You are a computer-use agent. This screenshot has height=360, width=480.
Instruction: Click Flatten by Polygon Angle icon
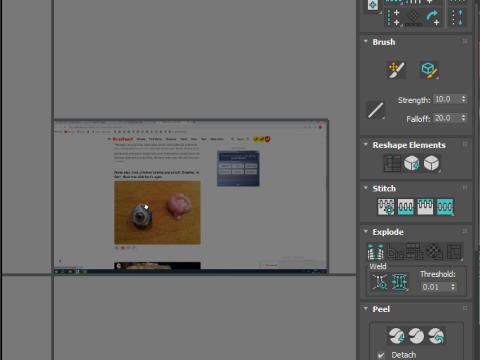click(x=395, y=252)
